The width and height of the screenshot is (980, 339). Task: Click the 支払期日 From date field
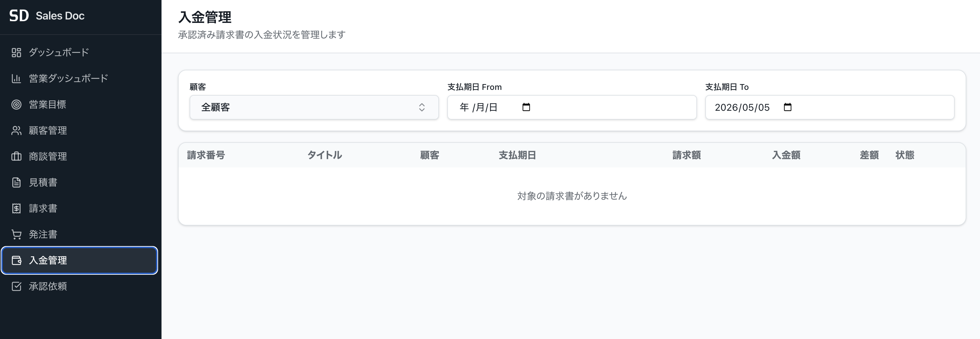point(572,107)
